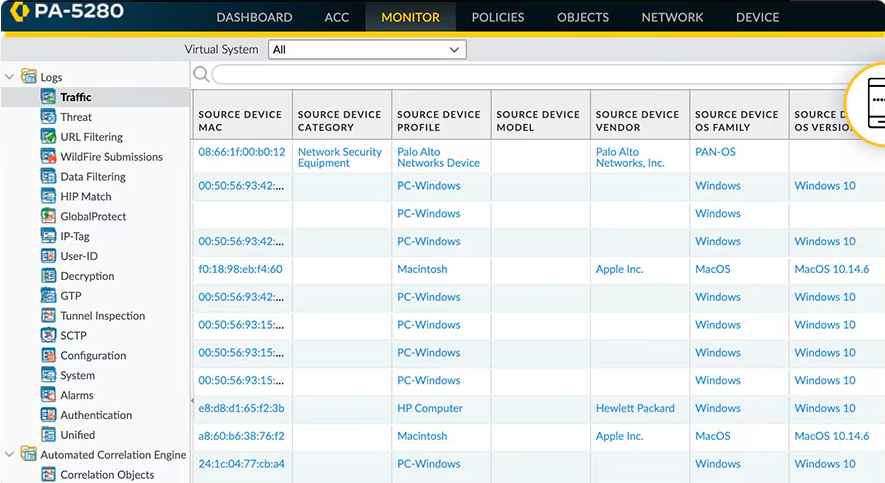The width and height of the screenshot is (885, 483).
Task: Click the System log icon
Action: tap(49, 375)
